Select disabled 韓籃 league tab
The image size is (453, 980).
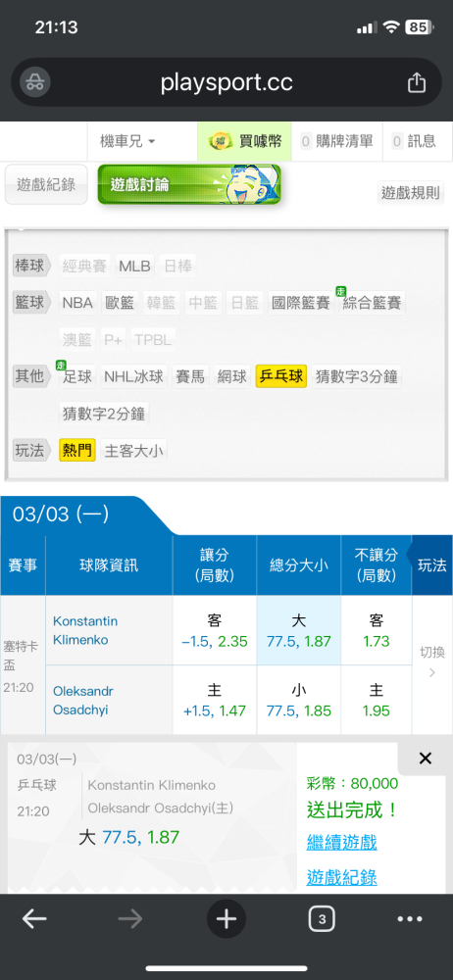[x=162, y=303]
